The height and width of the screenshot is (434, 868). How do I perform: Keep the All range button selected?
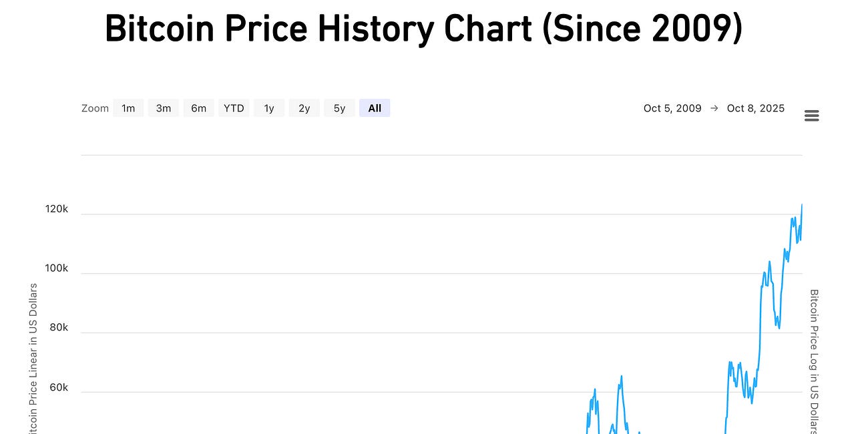[x=375, y=107]
